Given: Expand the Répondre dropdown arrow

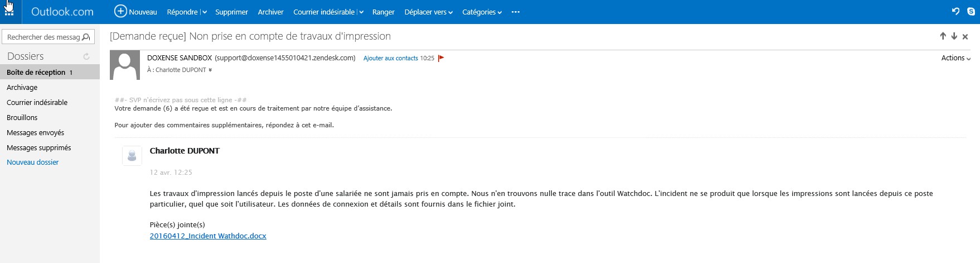Looking at the screenshot, I should tap(205, 12).
